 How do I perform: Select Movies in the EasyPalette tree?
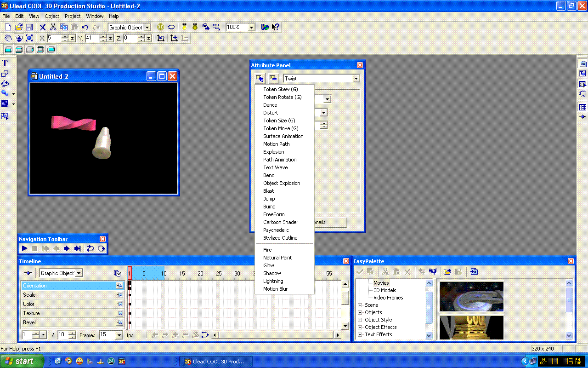(381, 283)
